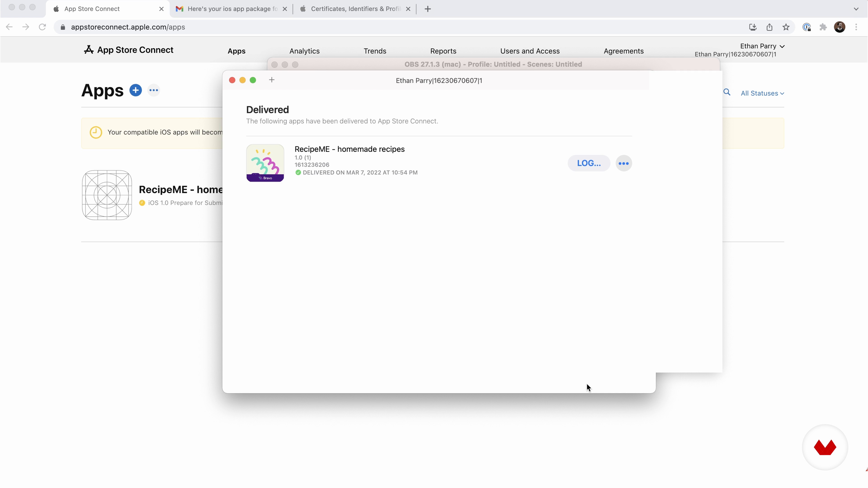Screen dimensions: 868x488
Task: Click the red floating badge at bottom right
Action: coord(825,447)
